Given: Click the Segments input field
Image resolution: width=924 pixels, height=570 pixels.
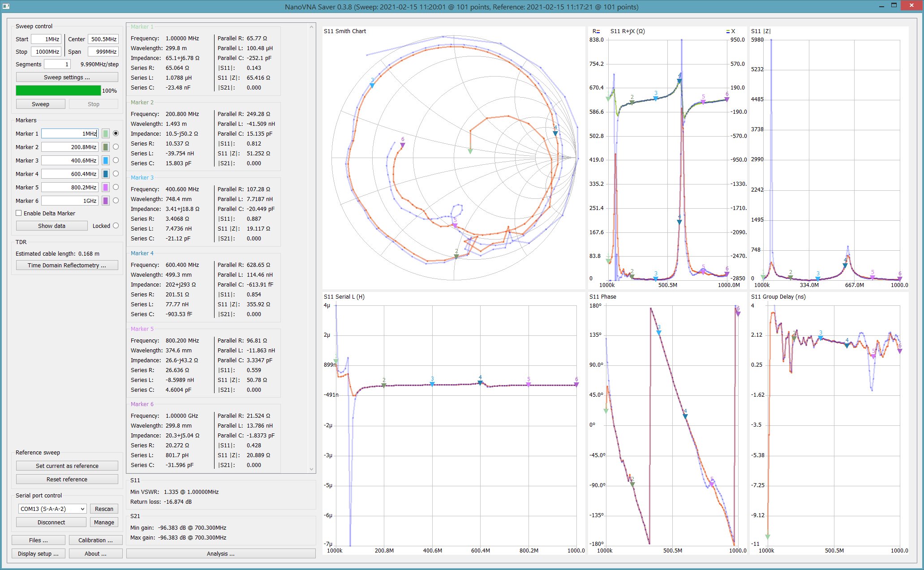Looking at the screenshot, I should pos(57,64).
